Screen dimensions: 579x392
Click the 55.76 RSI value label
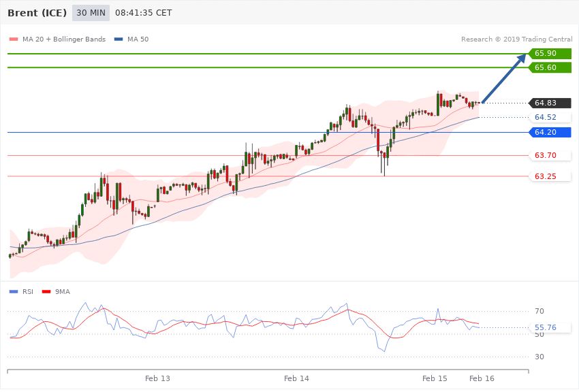pos(546,327)
